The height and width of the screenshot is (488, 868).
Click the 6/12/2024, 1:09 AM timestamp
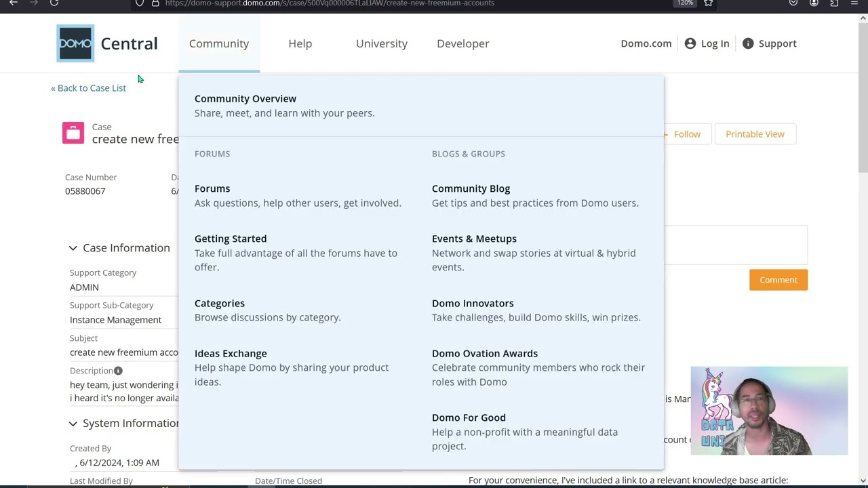pos(119,463)
